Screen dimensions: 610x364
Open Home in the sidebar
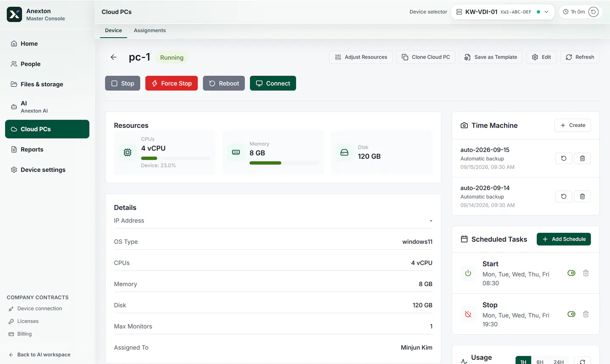point(47,44)
